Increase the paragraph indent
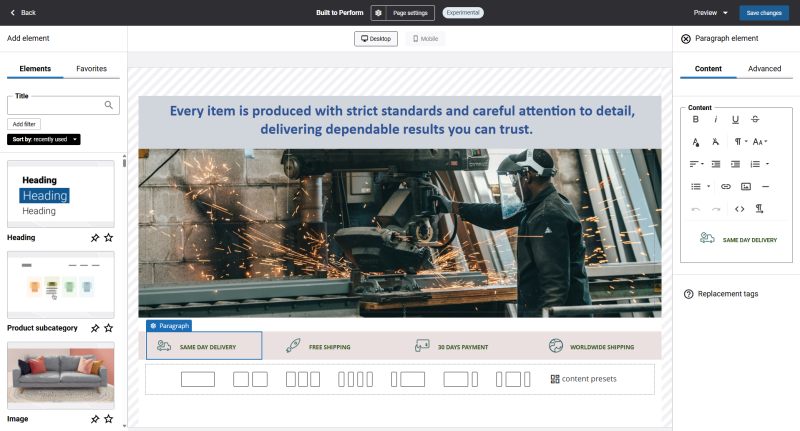 click(735, 164)
